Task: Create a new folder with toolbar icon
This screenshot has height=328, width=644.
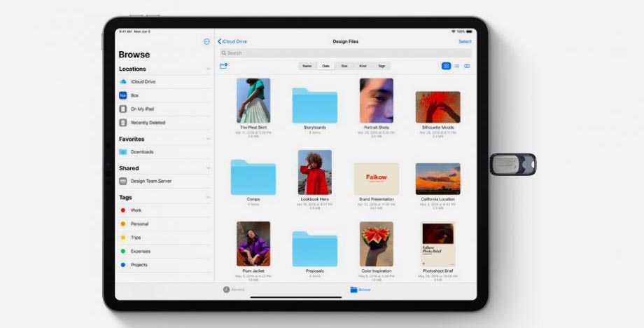Action: (x=223, y=66)
